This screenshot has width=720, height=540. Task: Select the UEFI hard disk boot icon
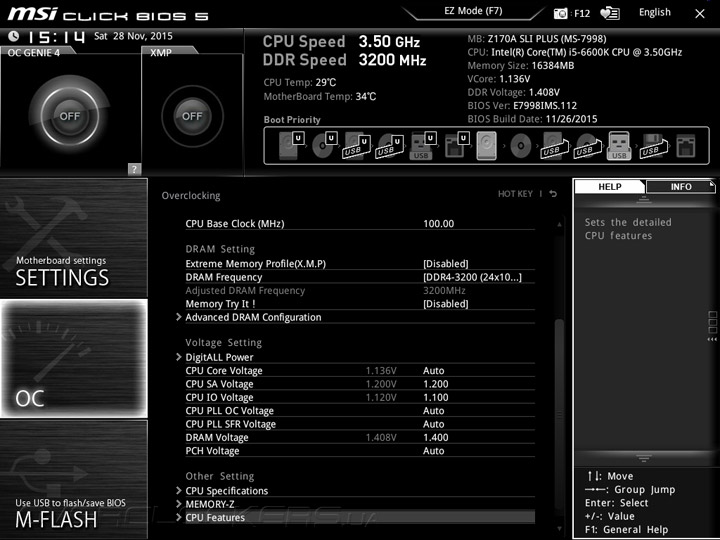coord(291,145)
